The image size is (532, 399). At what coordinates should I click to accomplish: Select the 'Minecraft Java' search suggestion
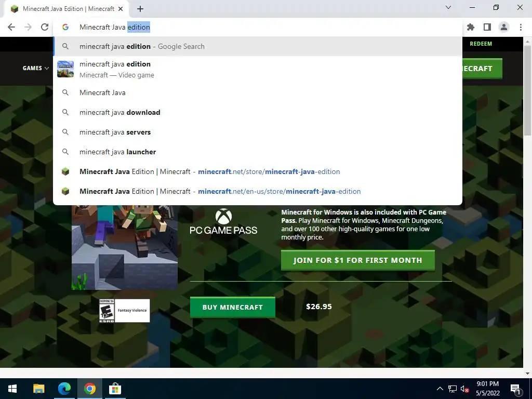pyautogui.click(x=258, y=92)
